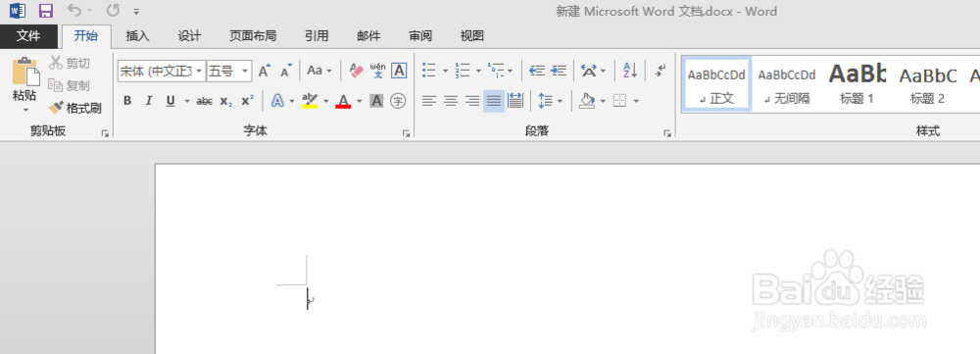Click the 格式刷 format painter button
The width and height of the screenshot is (980, 354).
coord(75,108)
